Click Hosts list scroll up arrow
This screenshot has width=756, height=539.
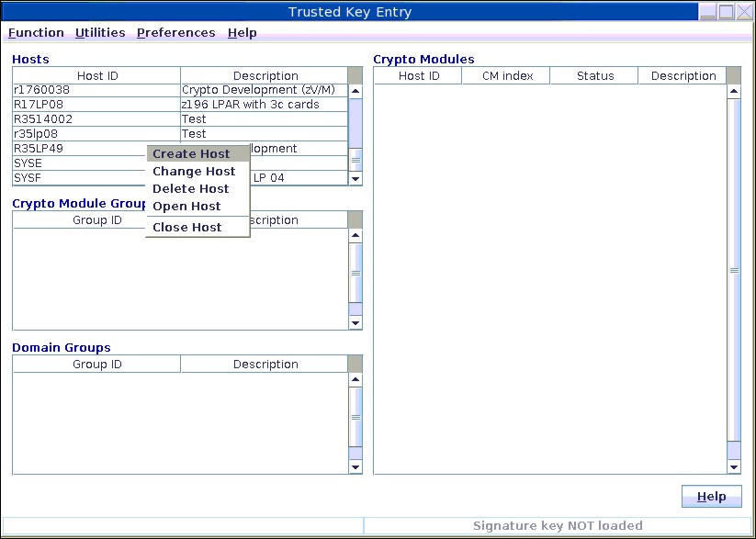point(355,91)
